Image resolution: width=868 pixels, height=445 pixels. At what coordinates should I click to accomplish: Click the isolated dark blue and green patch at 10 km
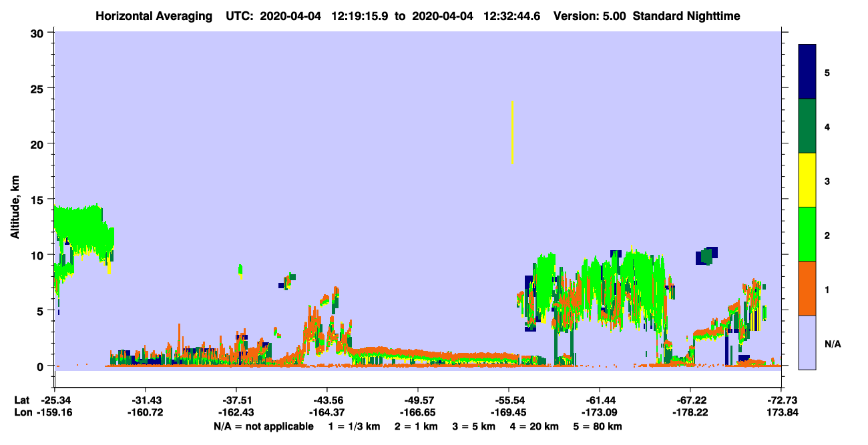point(706,256)
